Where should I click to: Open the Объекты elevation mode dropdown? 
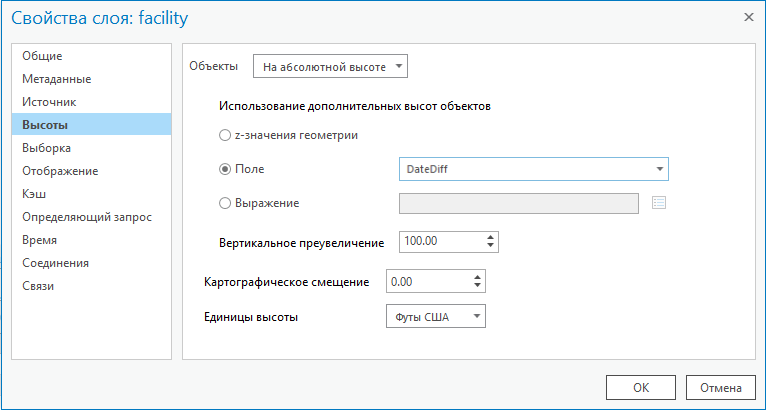(331, 67)
